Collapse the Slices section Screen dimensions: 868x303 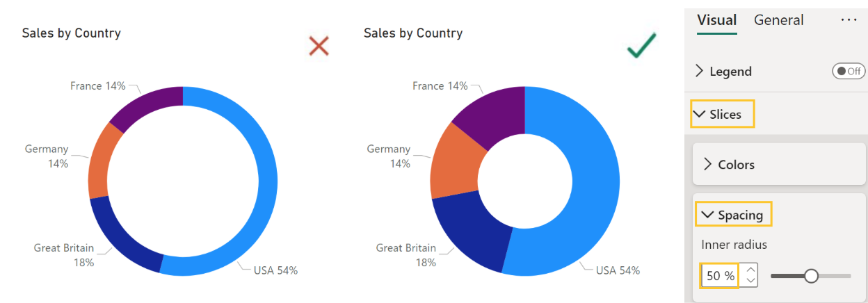723,115
